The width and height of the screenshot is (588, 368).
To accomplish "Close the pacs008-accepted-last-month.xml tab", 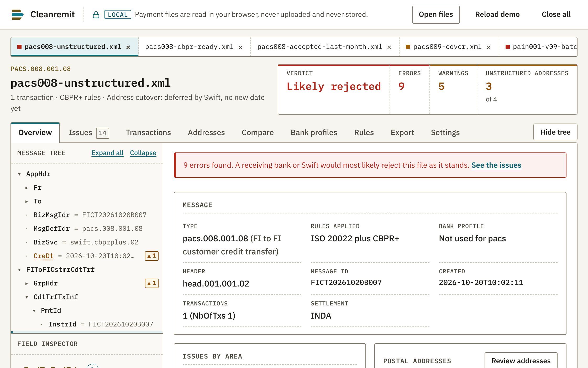I will click(389, 47).
